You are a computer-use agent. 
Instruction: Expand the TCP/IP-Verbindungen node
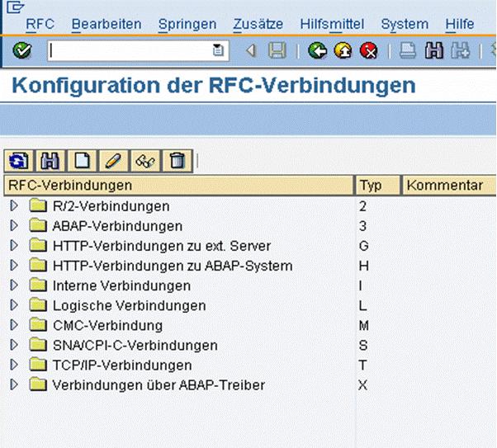14,365
